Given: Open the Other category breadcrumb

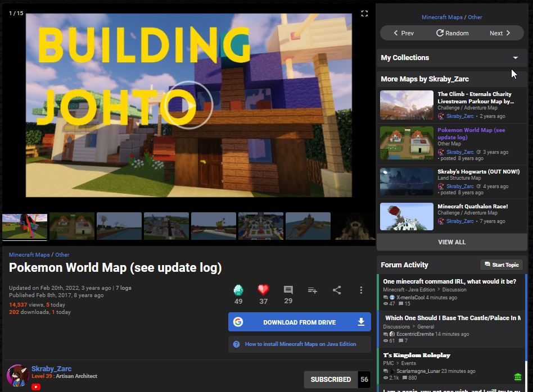Looking at the screenshot, I should pyautogui.click(x=62, y=254).
